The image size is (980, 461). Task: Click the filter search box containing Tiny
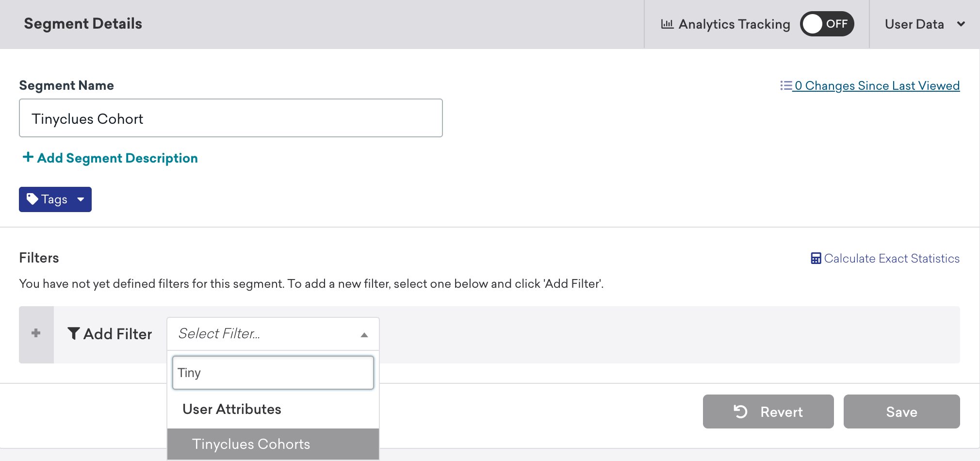coord(273,373)
